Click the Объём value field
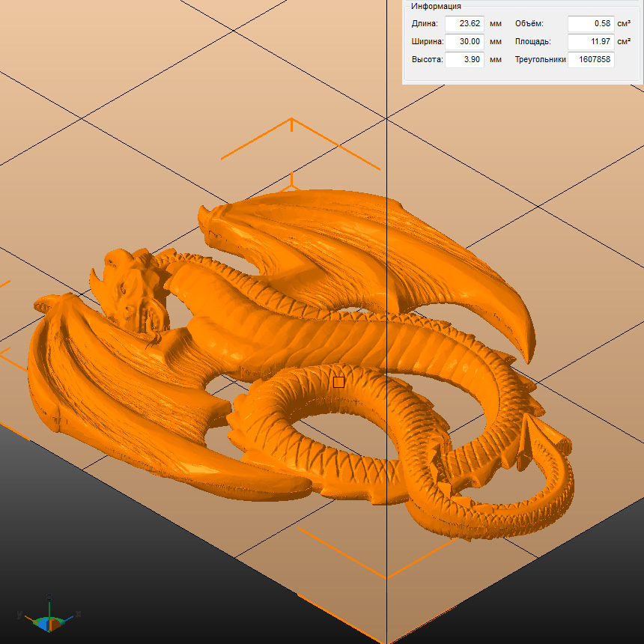This screenshot has height=644, width=644. [590, 23]
